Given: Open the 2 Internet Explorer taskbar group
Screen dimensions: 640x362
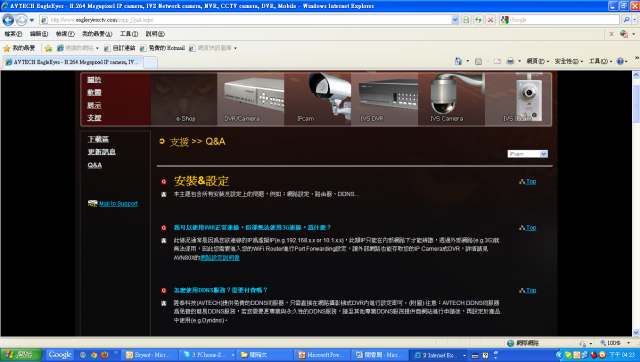Looking at the screenshot, I should click(439, 355).
